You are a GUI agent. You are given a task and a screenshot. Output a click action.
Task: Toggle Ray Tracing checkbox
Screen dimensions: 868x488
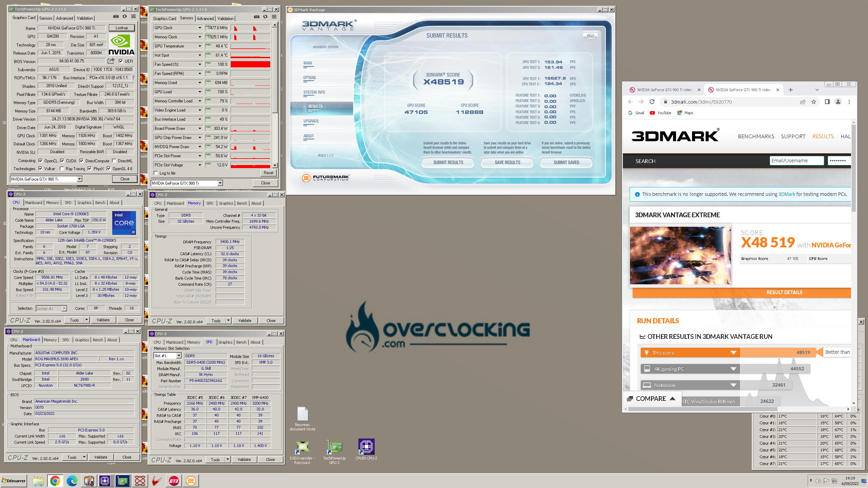tap(62, 168)
